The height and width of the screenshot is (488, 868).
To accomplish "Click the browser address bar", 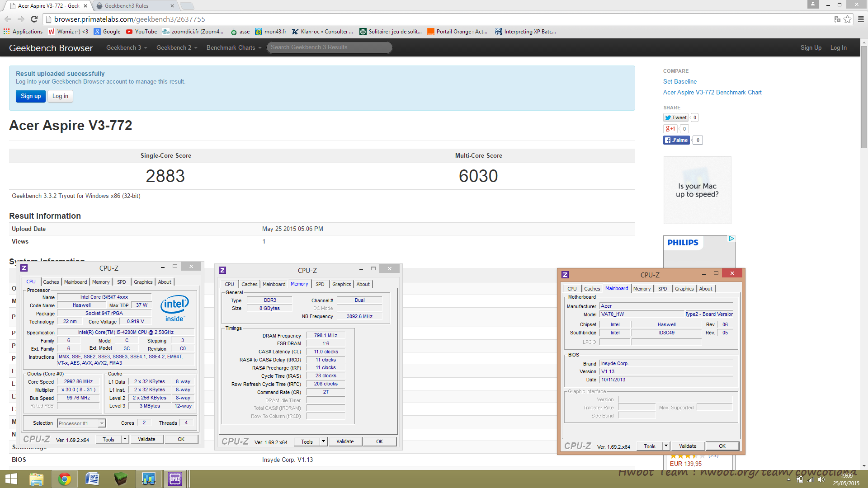I will [439, 19].
